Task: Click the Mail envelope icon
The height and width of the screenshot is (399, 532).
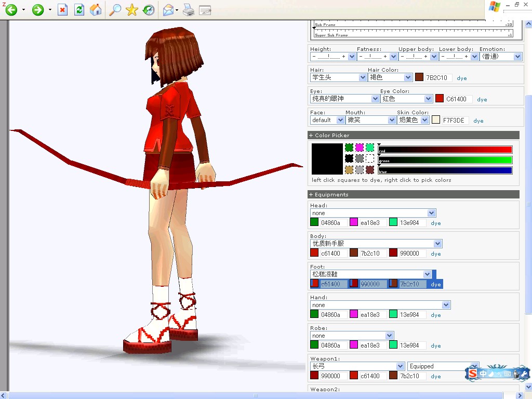Action: [168, 10]
